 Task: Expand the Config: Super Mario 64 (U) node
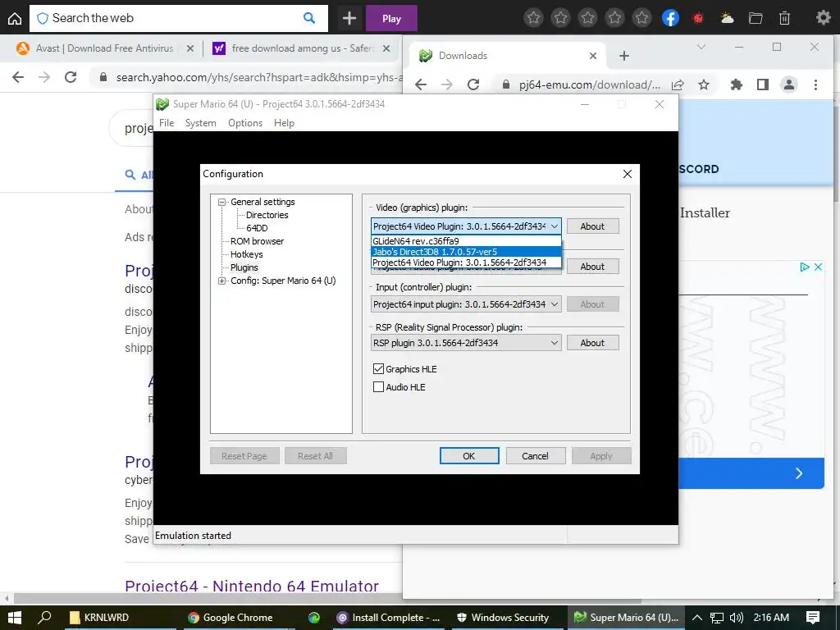[x=221, y=281]
